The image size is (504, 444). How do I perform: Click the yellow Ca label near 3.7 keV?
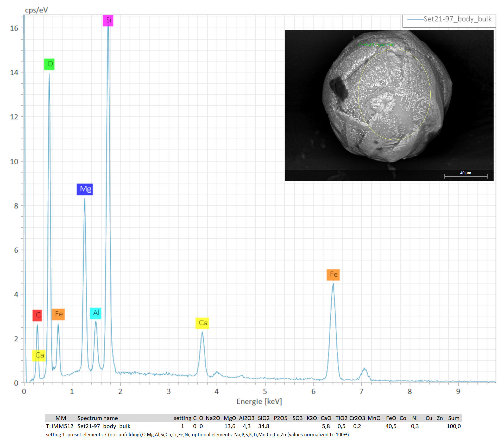[202, 323]
